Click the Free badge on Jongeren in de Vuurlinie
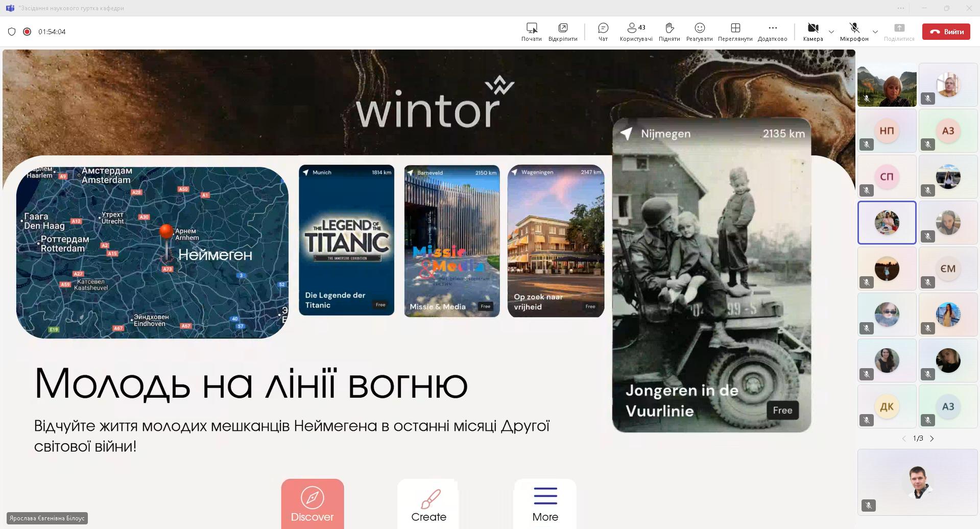 pos(782,410)
